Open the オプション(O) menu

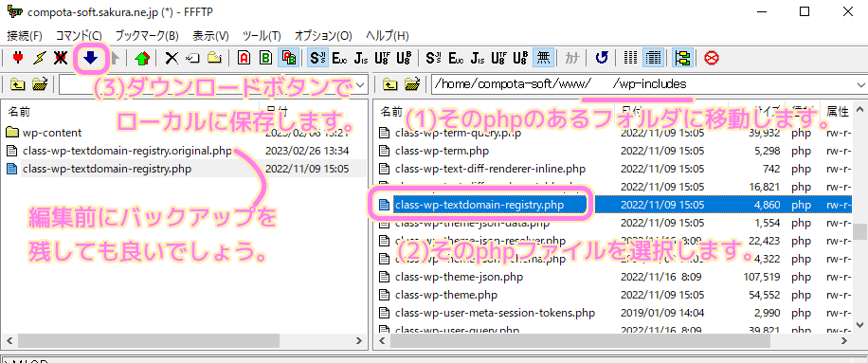coord(323,35)
